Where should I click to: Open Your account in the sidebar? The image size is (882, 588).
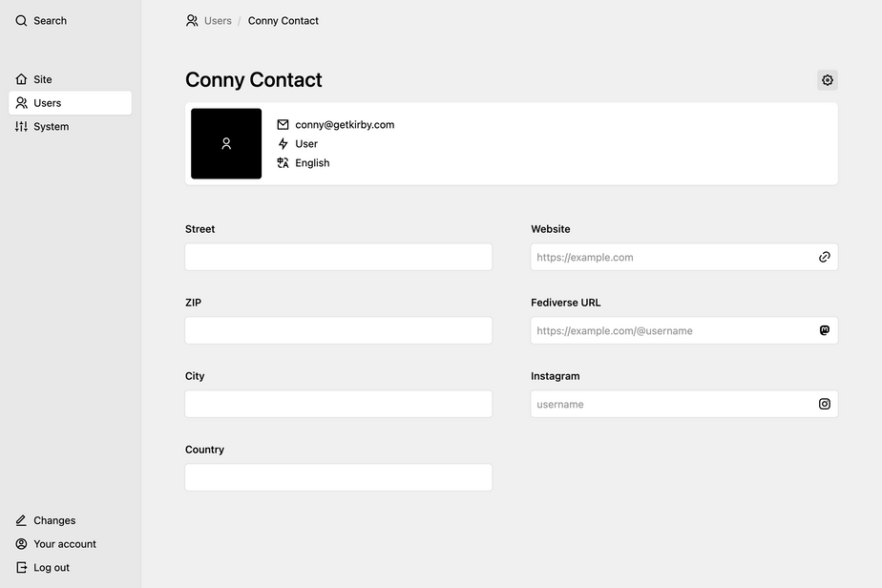64,544
